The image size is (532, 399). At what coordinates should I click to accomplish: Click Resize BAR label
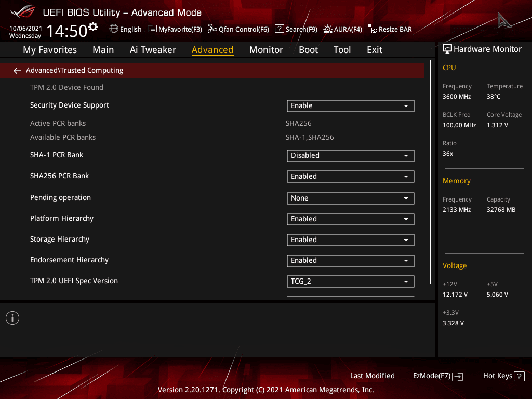[395, 30]
